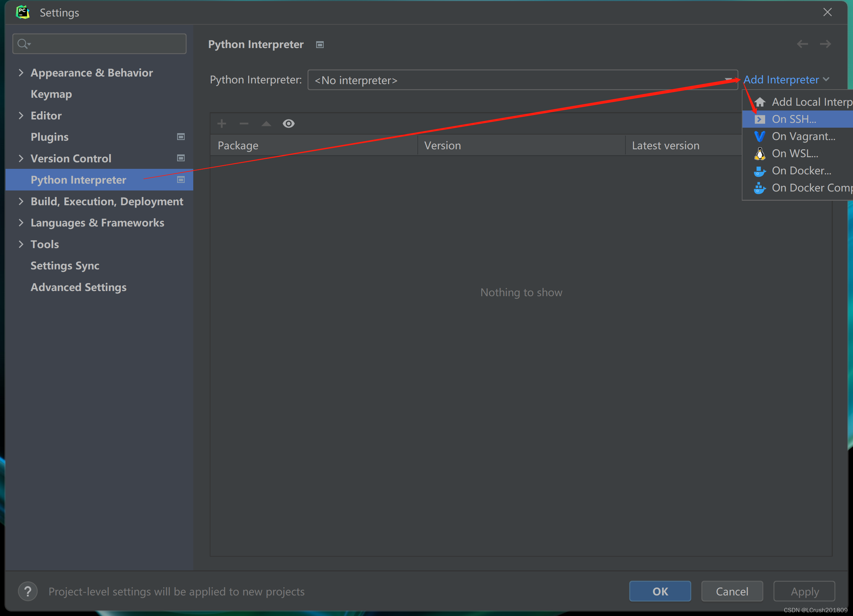Image resolution: width=853 pixels, height=616 pixels.
Task: Click the back navigation arrow
Action: point(802,44)
